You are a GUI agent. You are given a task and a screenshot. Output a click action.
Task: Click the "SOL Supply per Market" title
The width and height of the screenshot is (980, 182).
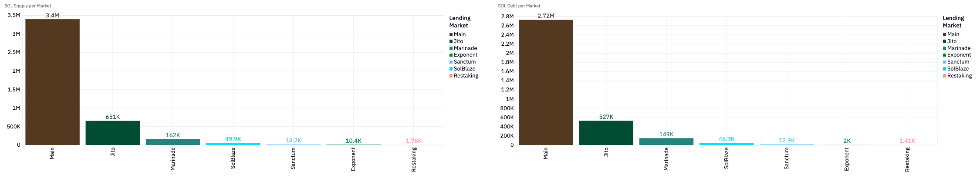[x=28, y=6]
